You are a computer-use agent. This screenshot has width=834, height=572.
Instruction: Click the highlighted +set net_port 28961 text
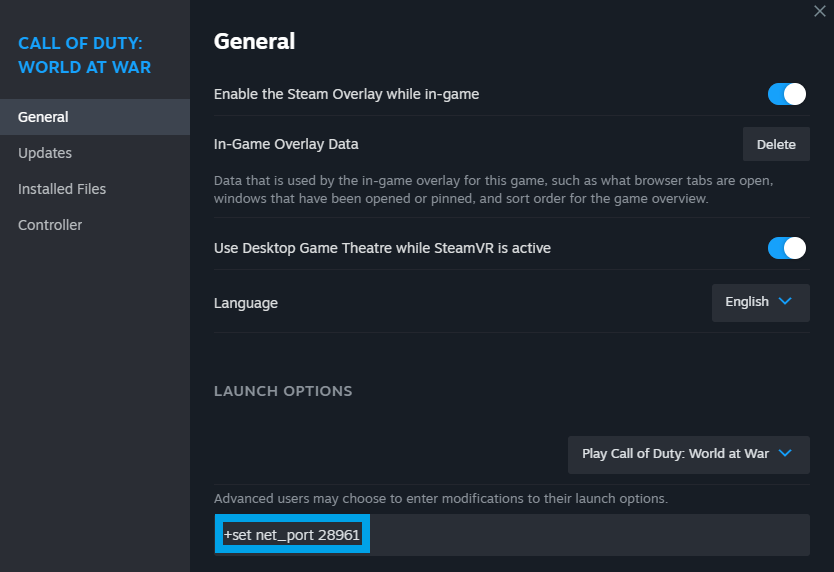292,535
